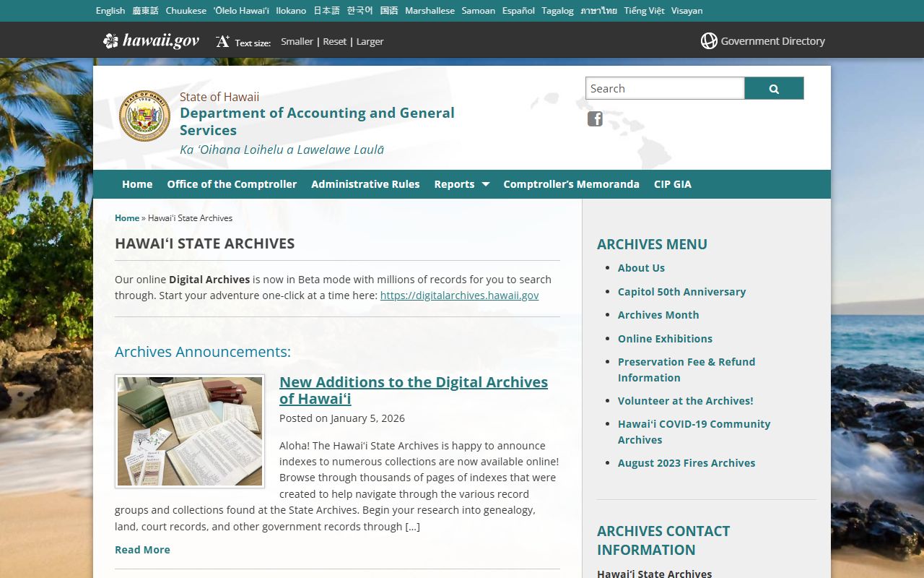
Task: Reset the text size
Action: [x=334, y=42]
